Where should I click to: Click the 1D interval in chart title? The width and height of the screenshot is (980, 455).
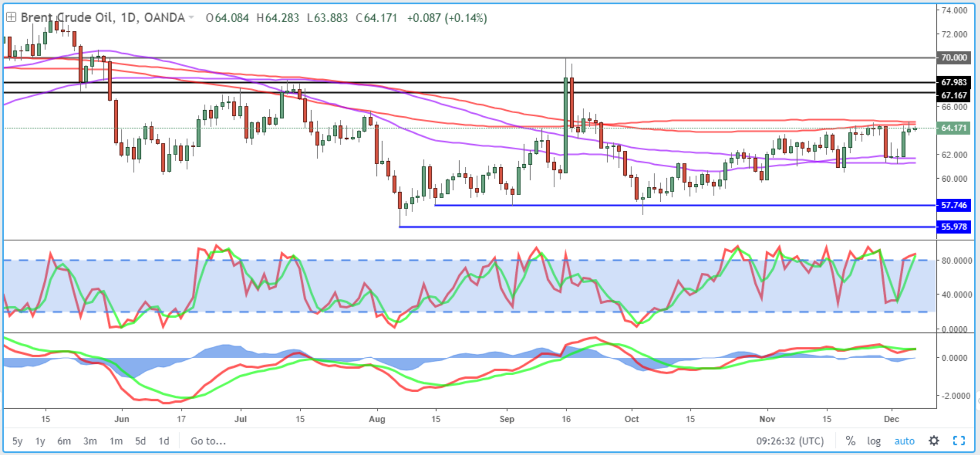pyautogui.click(x=128, y=17)
